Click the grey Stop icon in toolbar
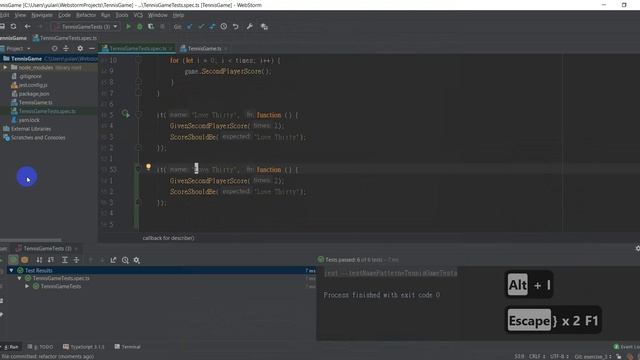 coord(162,27)
